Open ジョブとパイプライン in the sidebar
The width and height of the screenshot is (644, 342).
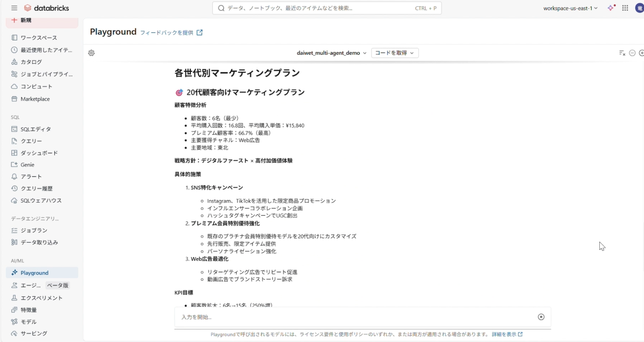point(46,74)
